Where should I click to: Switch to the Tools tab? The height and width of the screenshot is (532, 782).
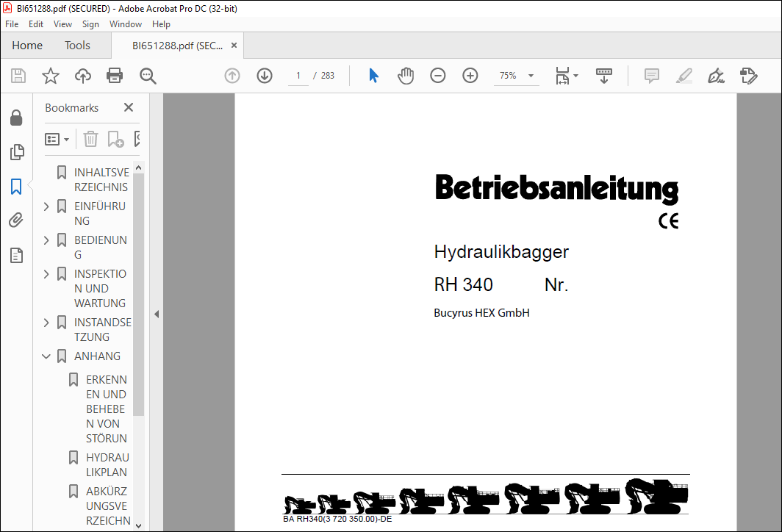(x=77, y=46)
